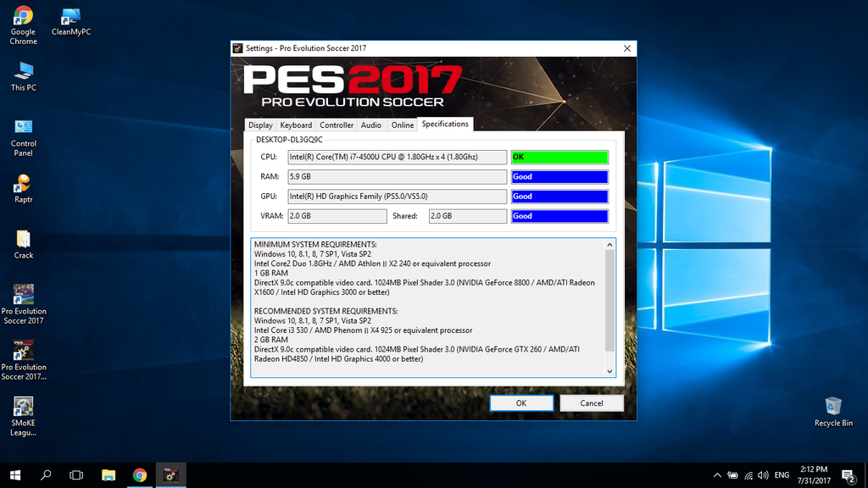Image resolution: width=868 pixels, height=488 pixels.
Task: Click the RAM value field showing 5.9 GB
Action: (x=397, y=177)
